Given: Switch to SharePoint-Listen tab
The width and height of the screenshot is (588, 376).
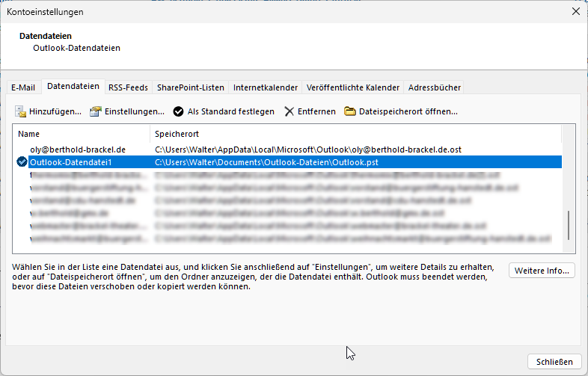Looking at the screenshot, I should pos(190,87).
